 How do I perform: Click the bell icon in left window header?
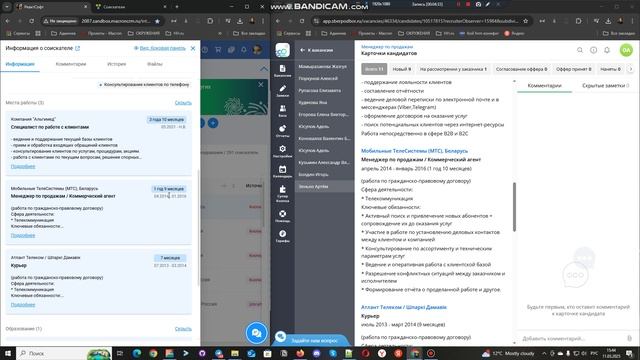click(244, 50)
